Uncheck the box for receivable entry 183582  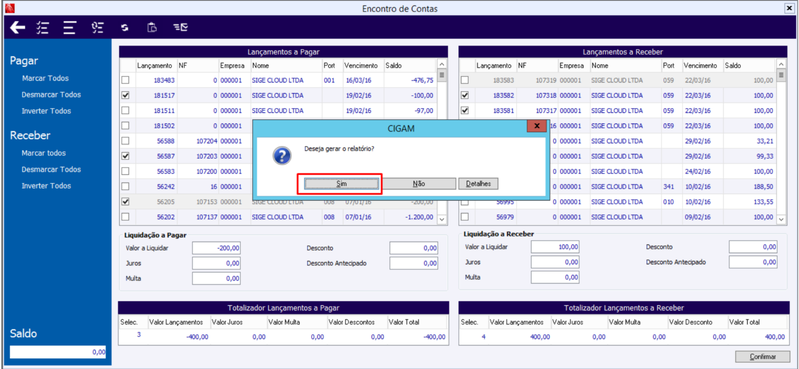tap(465, 95)
